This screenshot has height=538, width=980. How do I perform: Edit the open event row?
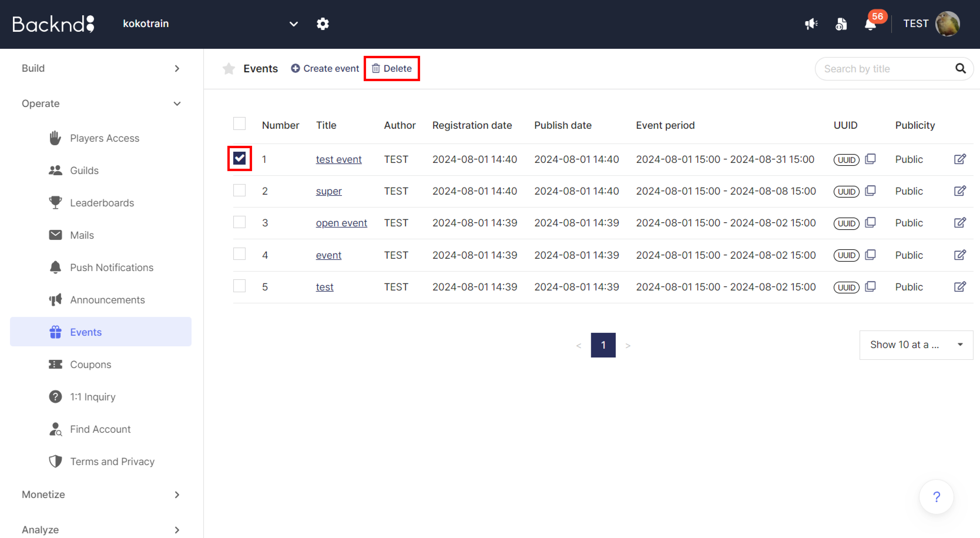pyautogui.click(x=960, y=222)
